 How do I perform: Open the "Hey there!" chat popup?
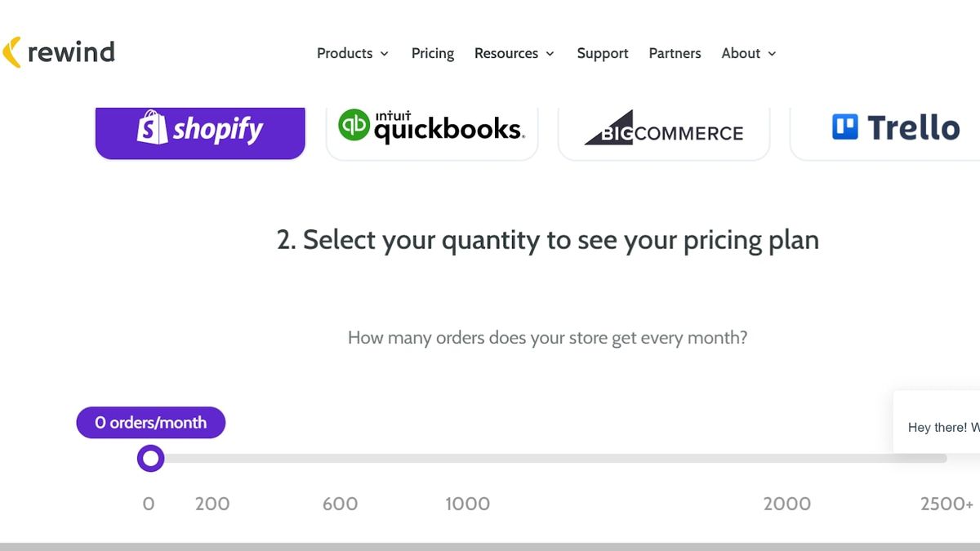[x=938, y=427]
